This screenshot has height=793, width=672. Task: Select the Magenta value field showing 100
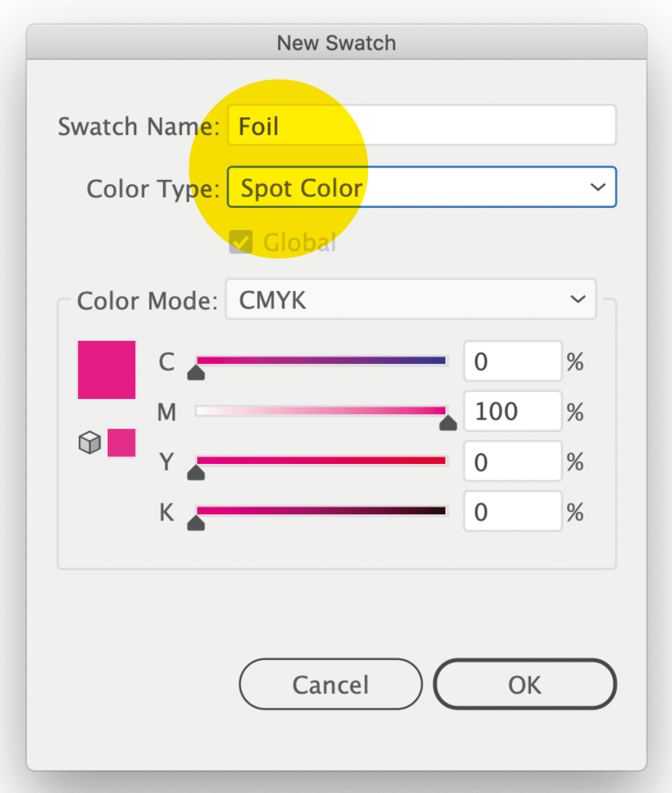512,412
